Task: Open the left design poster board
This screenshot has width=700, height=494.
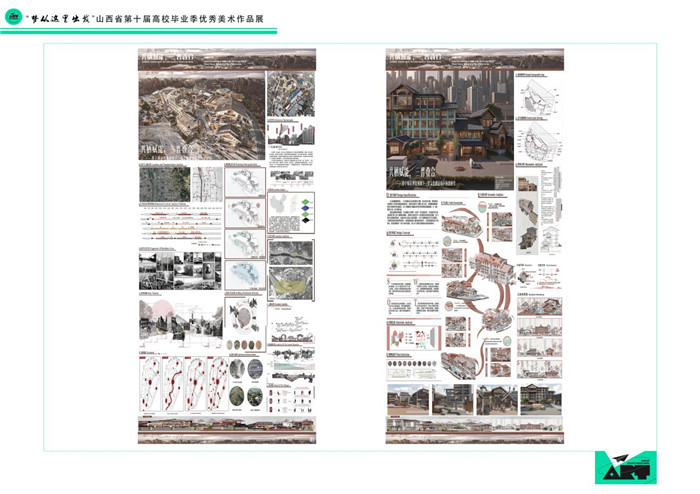Action: pos(227,245)
